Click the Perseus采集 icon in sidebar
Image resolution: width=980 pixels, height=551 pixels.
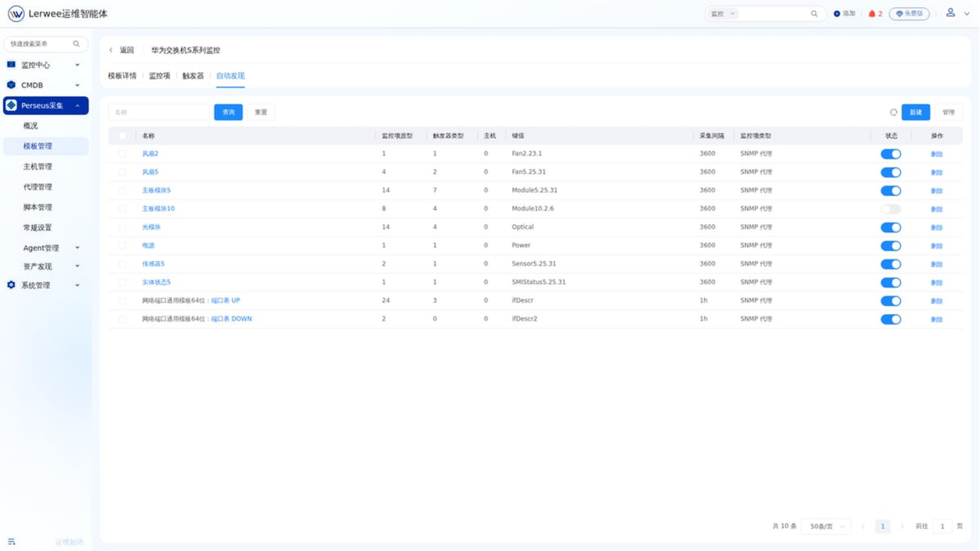(11, 106)
